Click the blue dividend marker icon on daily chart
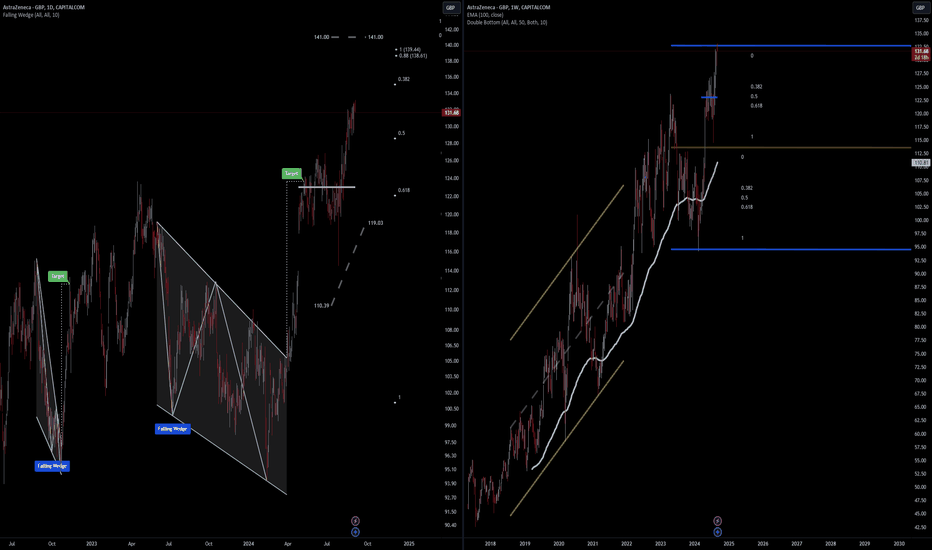 (x=355, y=532)
